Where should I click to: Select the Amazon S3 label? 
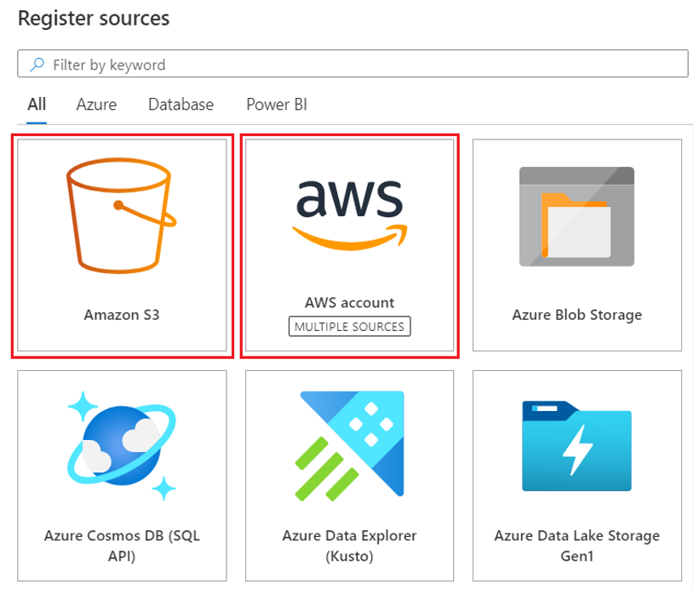click(x=122, y=315)
